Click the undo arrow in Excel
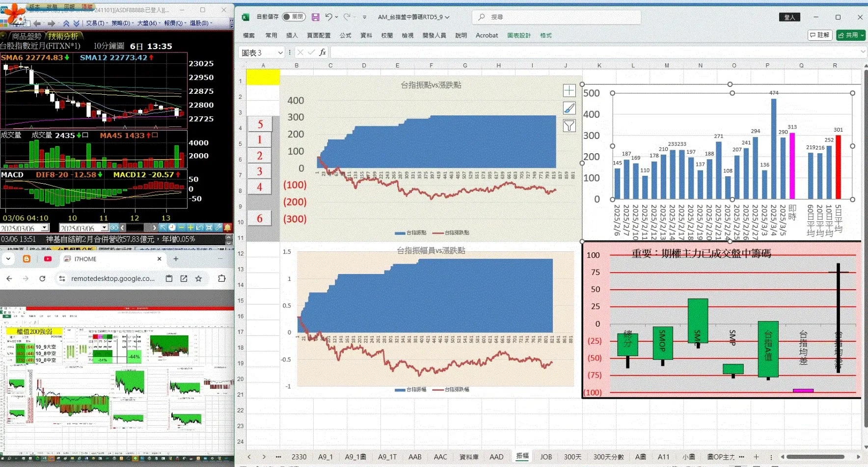Viewport: 868px width, 467px height. click(328, 17)
